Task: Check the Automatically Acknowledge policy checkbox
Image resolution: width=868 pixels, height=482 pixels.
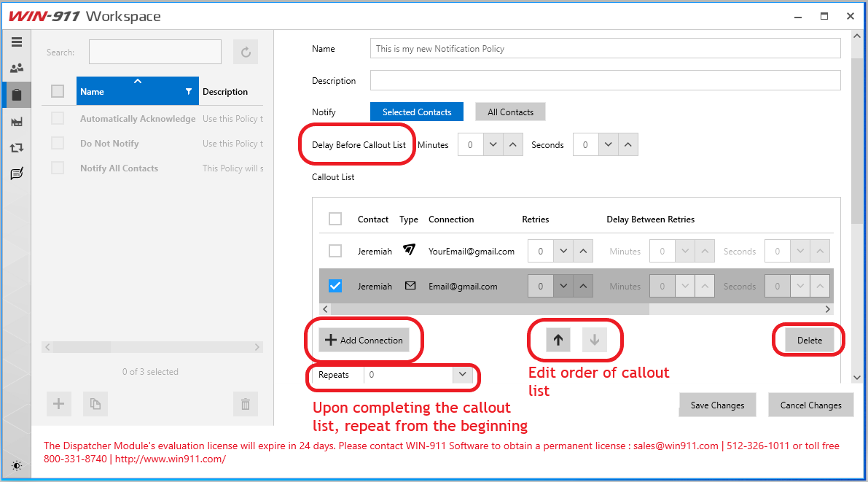Action: [58, 118]
